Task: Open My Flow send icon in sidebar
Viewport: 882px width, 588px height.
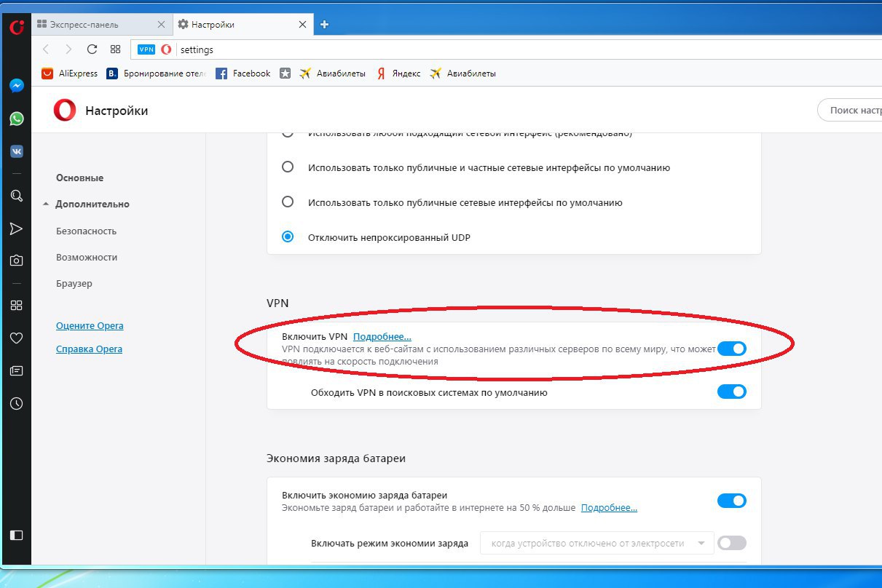Action: 16,229
